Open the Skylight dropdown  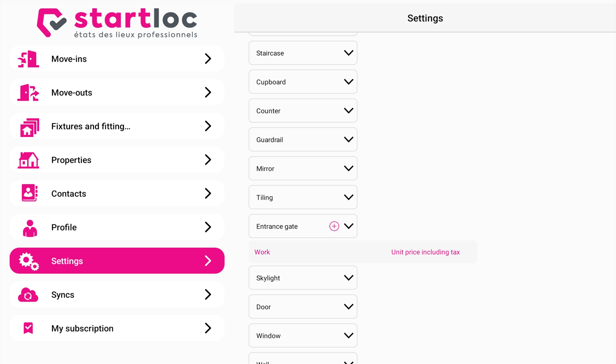(303, 278)
